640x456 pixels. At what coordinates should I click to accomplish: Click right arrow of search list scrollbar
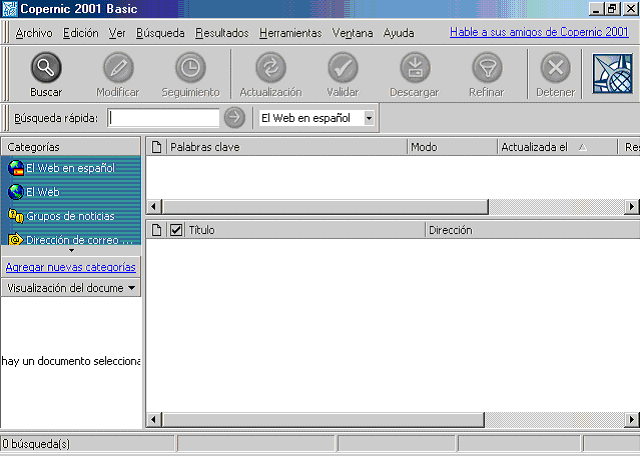(632, 207)
